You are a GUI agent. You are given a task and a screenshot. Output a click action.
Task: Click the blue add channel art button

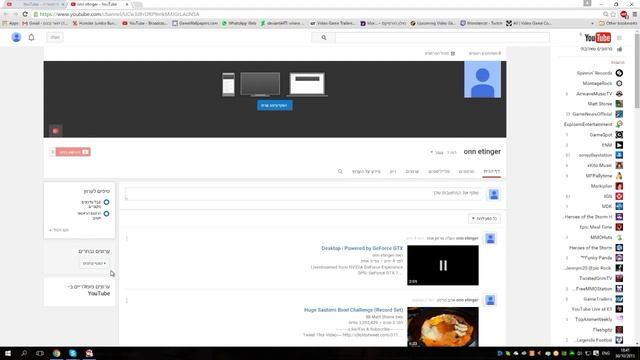pyautogui.click(x=275, y=105)
